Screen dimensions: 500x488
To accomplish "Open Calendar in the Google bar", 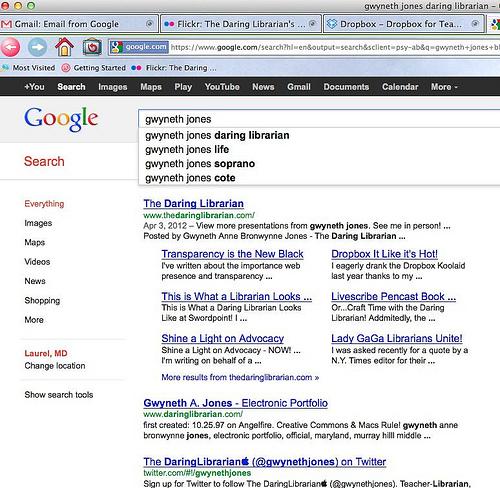I will (400, 87).
